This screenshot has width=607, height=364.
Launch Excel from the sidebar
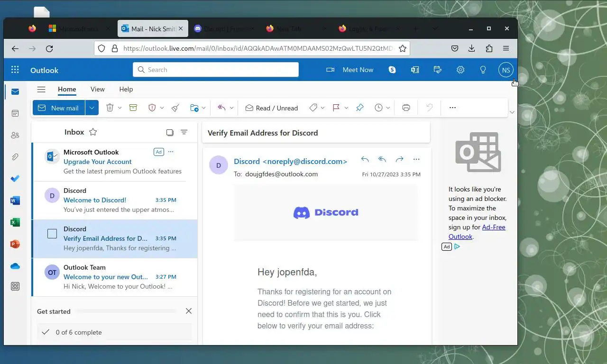click(15, 222)
